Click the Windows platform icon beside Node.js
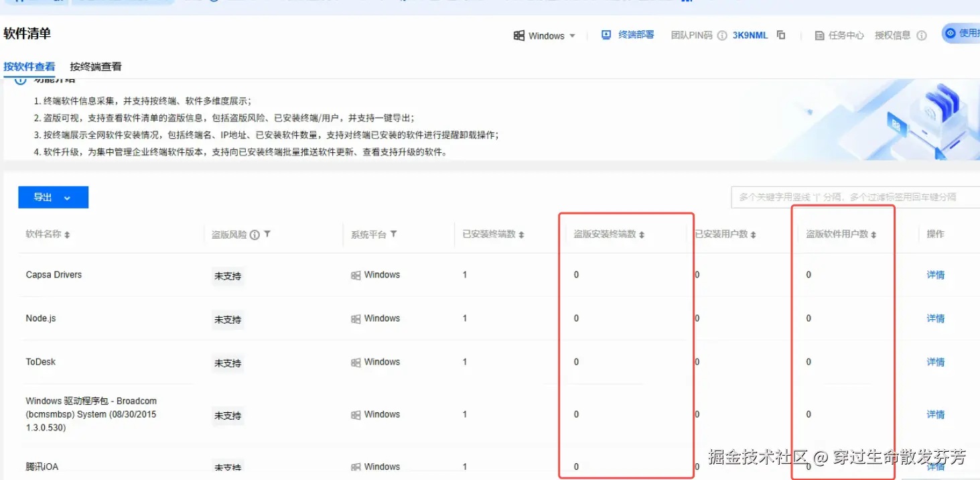 click(355, 318)
